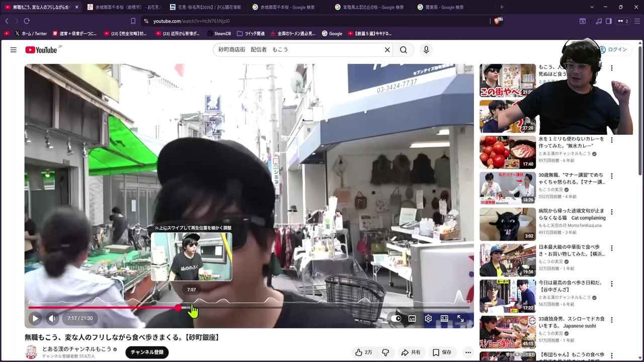Click the Brave Shields lion icon

498,21
